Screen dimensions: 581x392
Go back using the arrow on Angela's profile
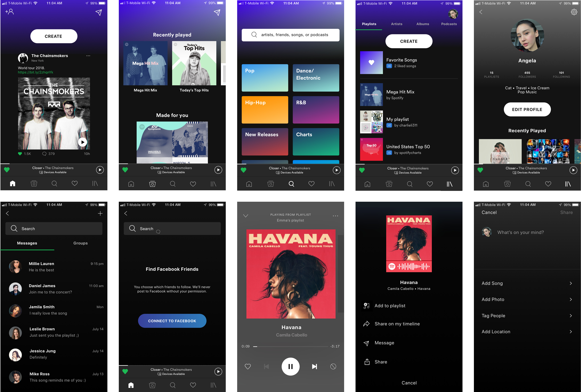tap(481, 12)
